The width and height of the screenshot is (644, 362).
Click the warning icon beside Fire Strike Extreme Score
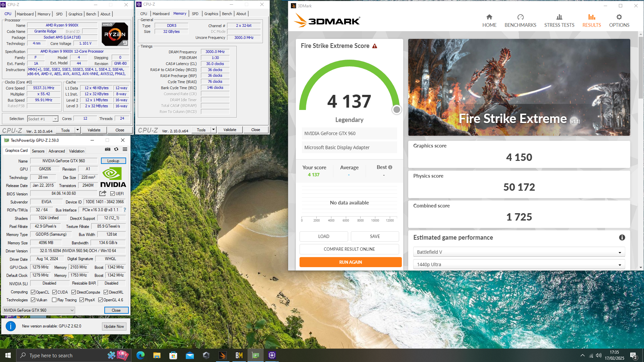pyautogui.click(x=375, y=46)
